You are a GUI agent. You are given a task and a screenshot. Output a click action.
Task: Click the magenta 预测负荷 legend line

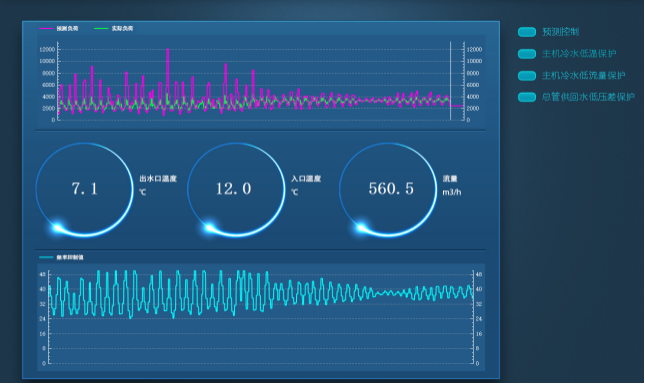(x=46, y=28)
